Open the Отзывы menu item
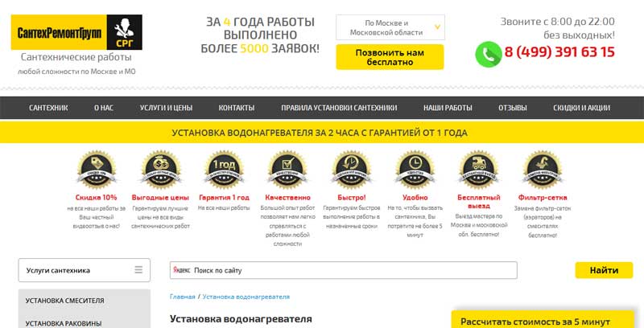This screenshot has height=328, width=644. [x=513, y=108]
